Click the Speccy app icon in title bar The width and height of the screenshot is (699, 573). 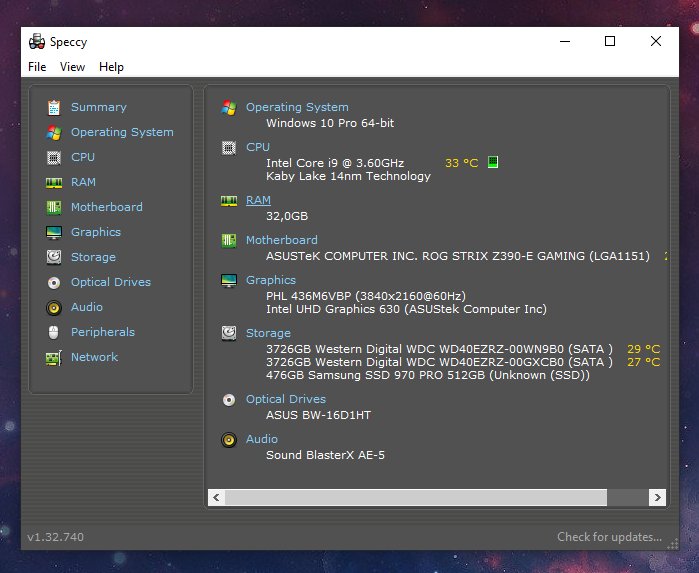(x=37, y=41)
